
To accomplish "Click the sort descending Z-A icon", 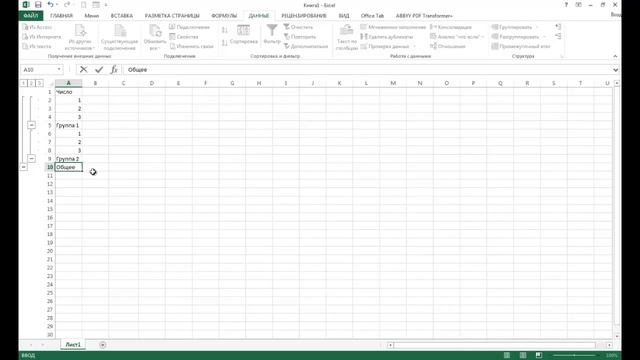I will [x=224, y=42].
